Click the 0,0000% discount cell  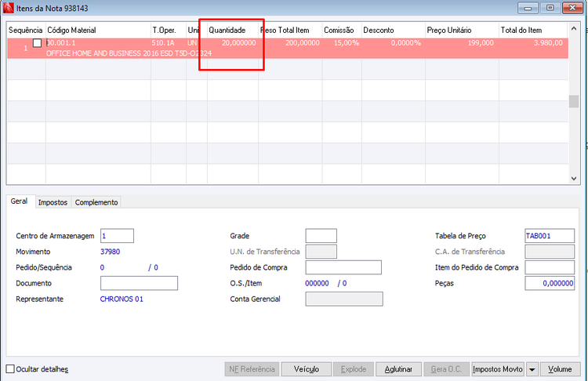[406, 43]
